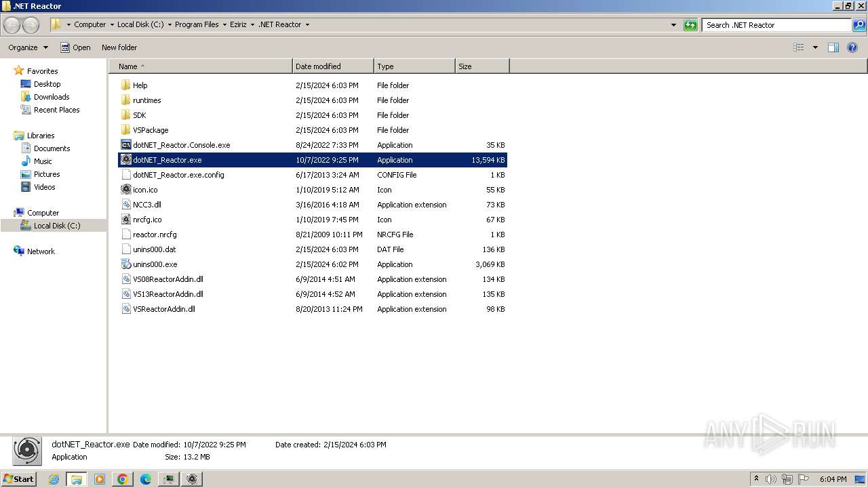Select the icon.ico file icon
The height and width of the screenshot is (488, 868).
[x=126, y=190]
